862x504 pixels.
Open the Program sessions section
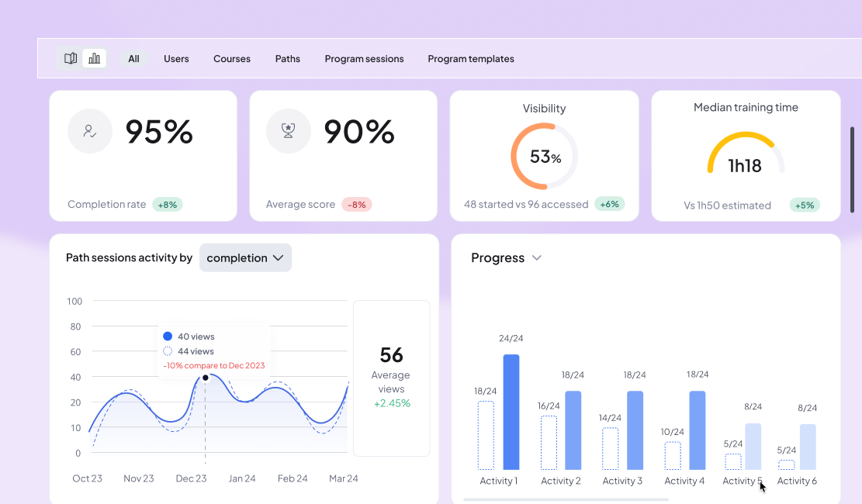[364, 58]
